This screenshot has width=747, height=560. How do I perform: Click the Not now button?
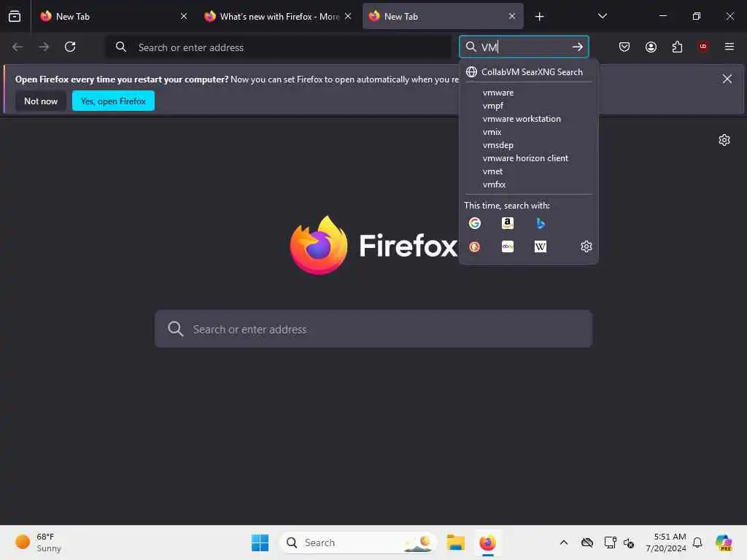41,101
